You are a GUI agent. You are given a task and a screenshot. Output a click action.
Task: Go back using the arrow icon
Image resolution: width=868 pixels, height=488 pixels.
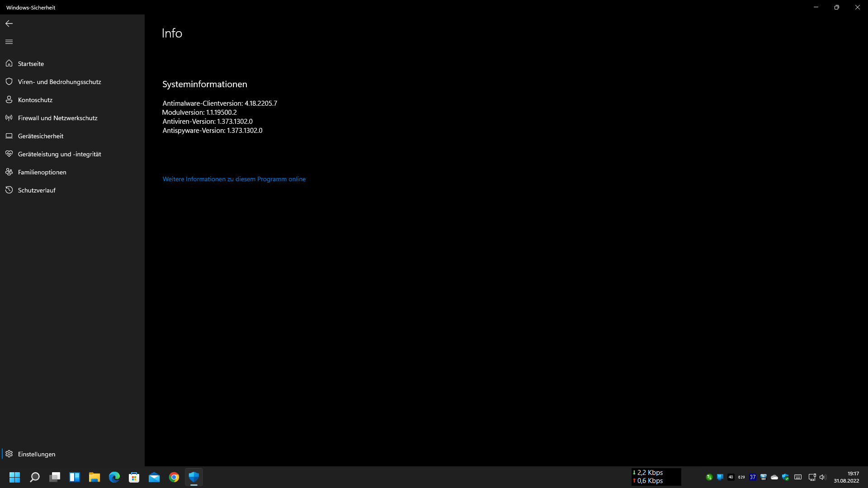pyautogui.click(x=9, y=23)
